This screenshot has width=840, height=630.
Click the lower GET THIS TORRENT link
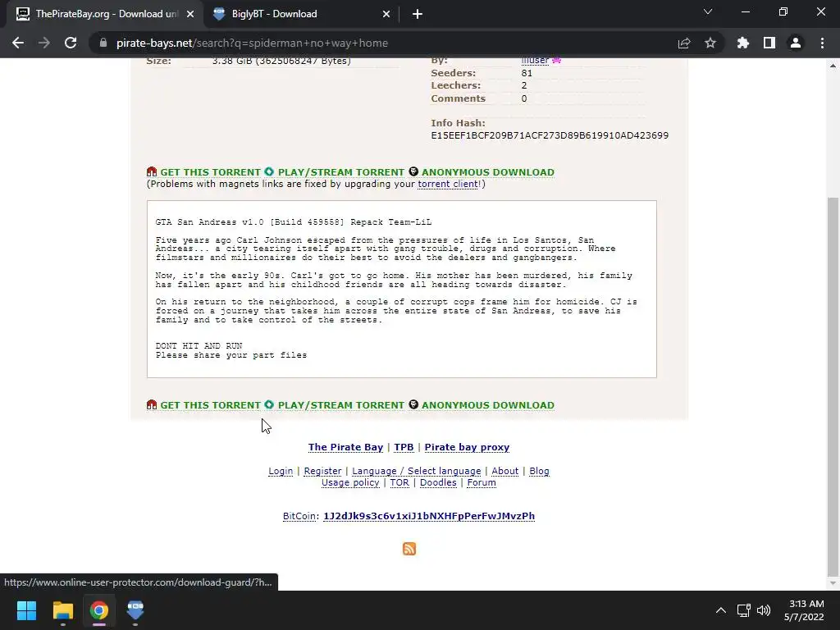click(x=210, y=405)
